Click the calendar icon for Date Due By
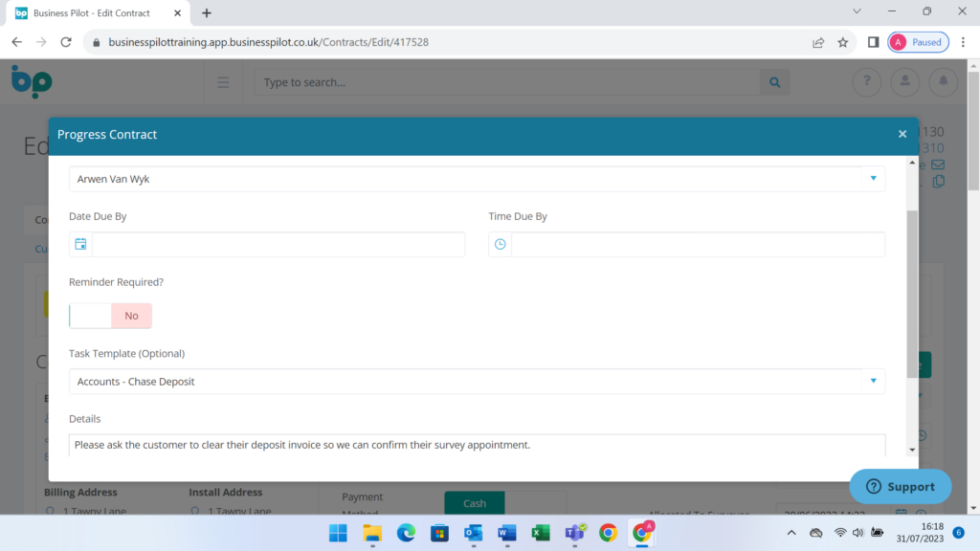This screenshot has height=551, width=980. 81,245
